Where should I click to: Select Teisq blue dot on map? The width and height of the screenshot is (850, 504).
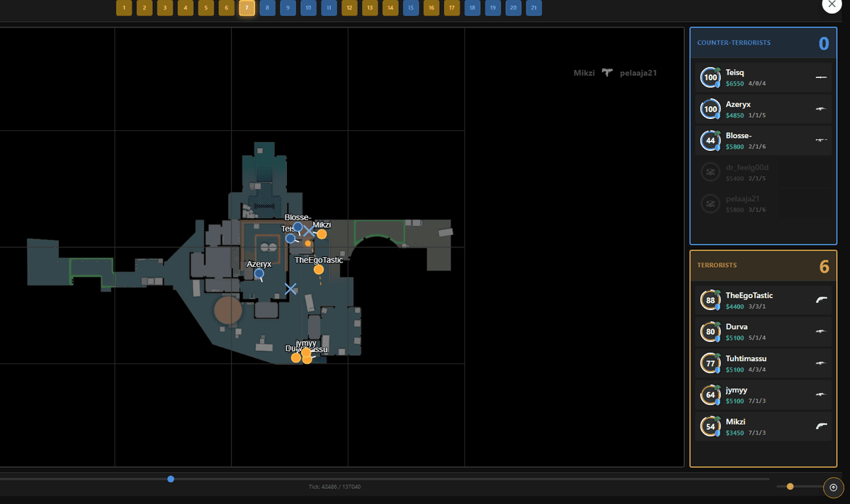(290, 239)
